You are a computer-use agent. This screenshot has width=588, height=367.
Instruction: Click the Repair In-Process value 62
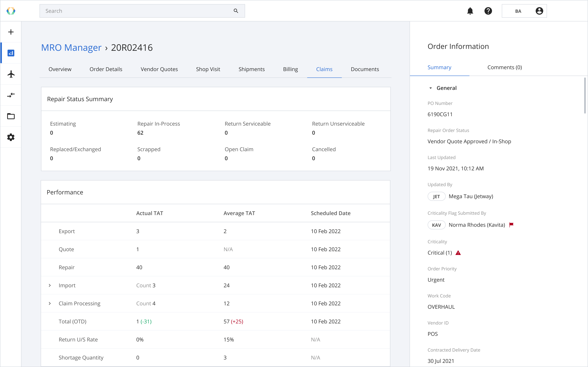(x=140, y=133)
